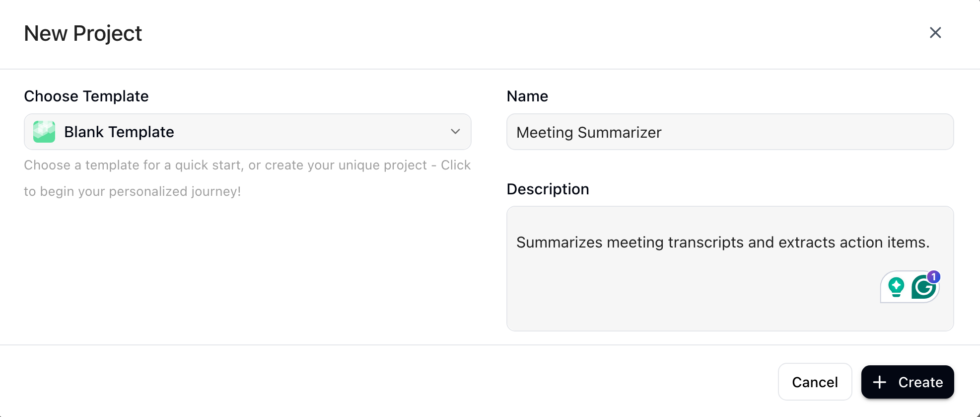Click the Description field label

tap(548, 189)
